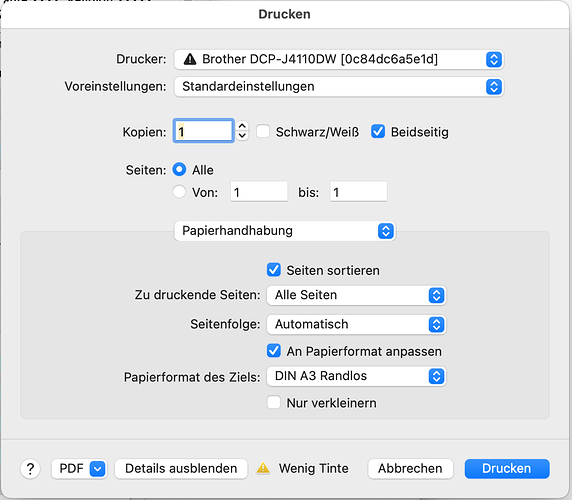
Task: Click the question mark help button
Action: 30,469
